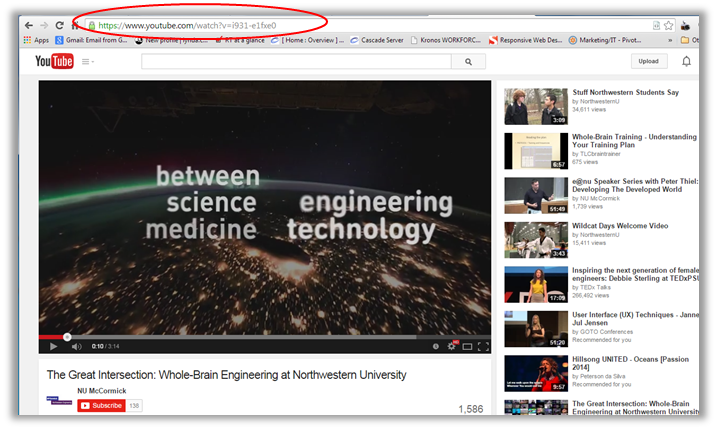
Task: Open the Responsive Web Des bookmark
Action: (x=525, y=40)
